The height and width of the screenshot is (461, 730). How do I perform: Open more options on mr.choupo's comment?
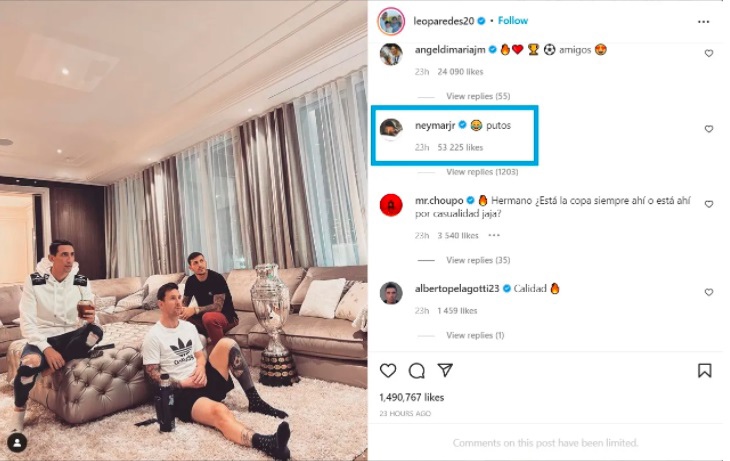point(494,236)
